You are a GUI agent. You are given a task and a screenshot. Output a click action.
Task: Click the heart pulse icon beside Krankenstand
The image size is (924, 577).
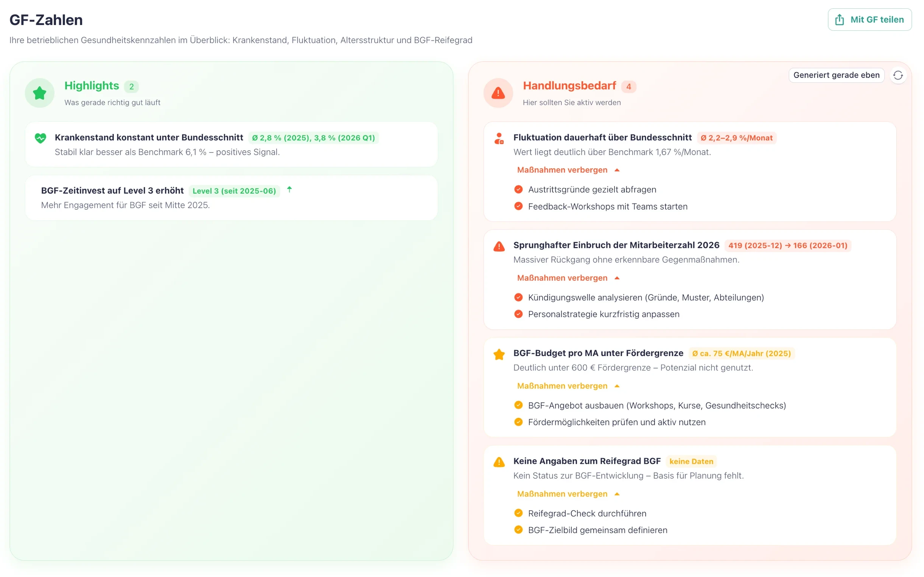click(x=40, y=138)
